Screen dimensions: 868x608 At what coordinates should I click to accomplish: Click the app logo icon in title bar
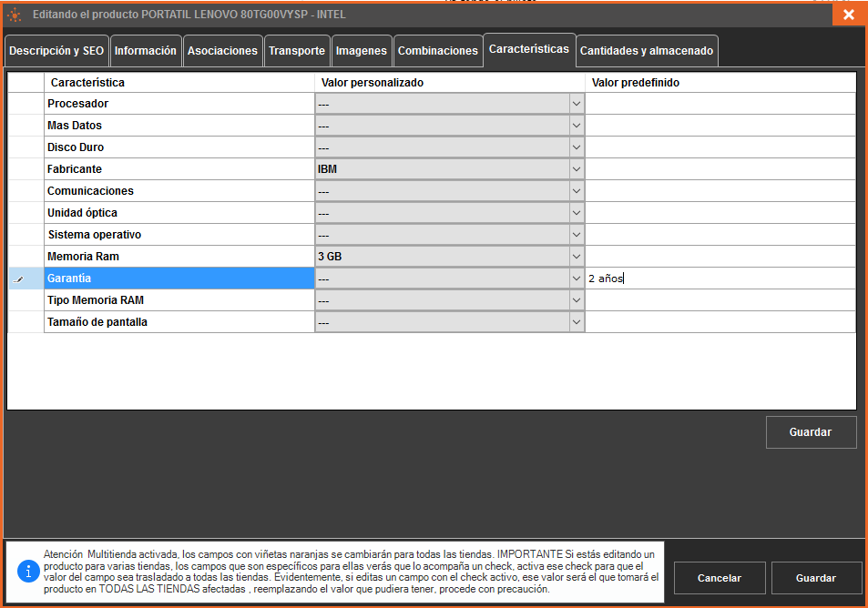(x=15, y=15)
